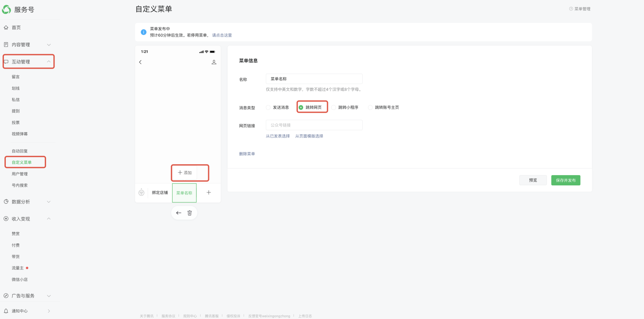Click the profile icon in phone preview
Screen dimensions: 644x319
coord(214,62)
